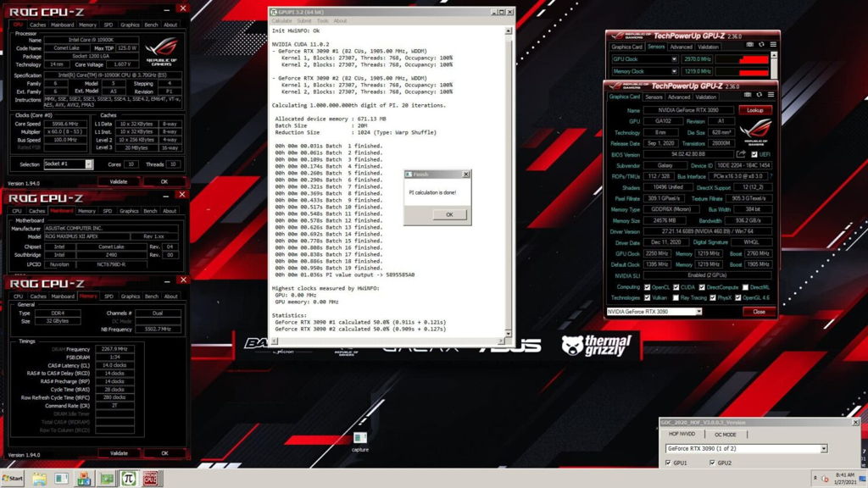The height and width of the screenshot is (488, 868).
Task: Click Validate in the top CPU-Z window
Action: [x=119, y=181]
